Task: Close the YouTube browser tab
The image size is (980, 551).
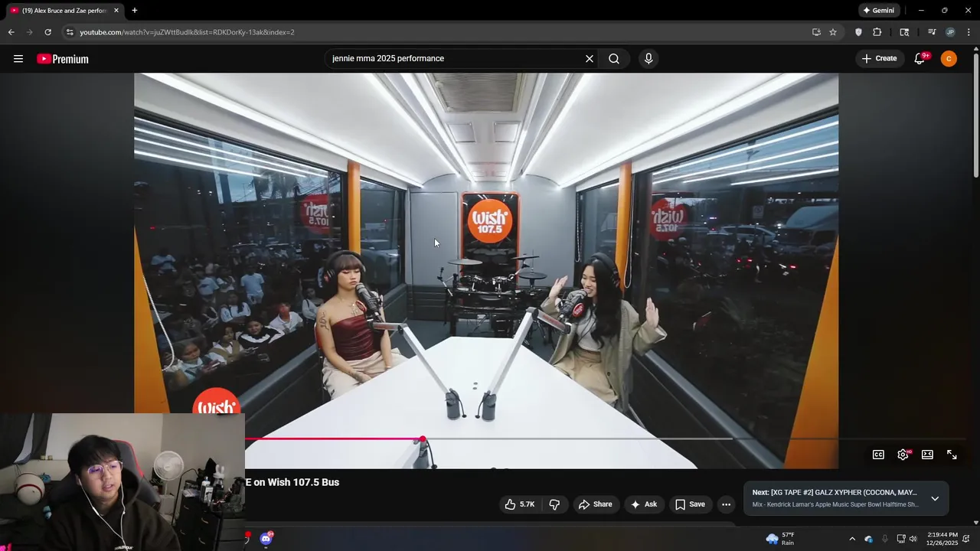Action: (116, 11)
